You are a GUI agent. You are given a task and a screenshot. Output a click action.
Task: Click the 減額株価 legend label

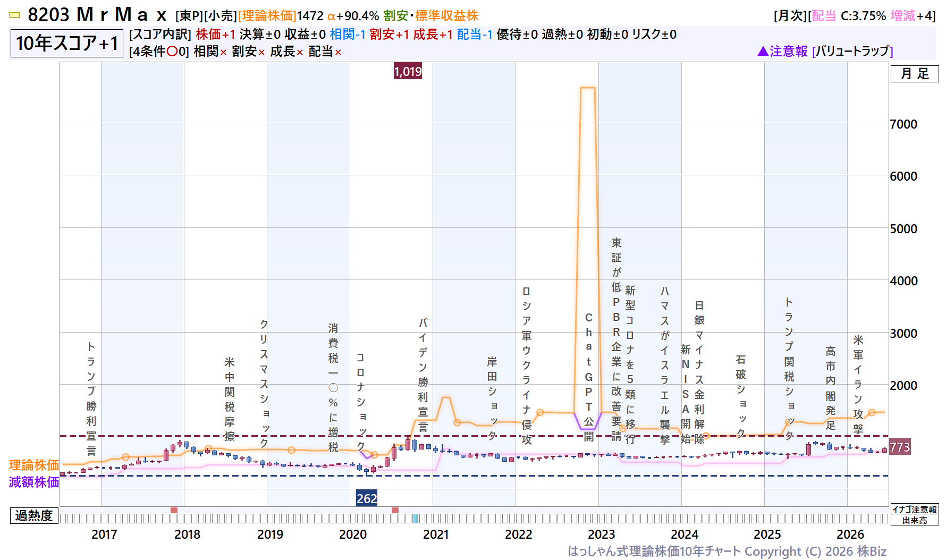click(34, 482)
